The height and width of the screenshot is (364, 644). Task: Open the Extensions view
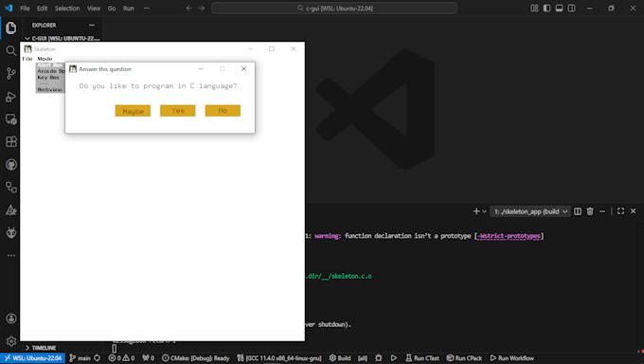pos(11,142)
